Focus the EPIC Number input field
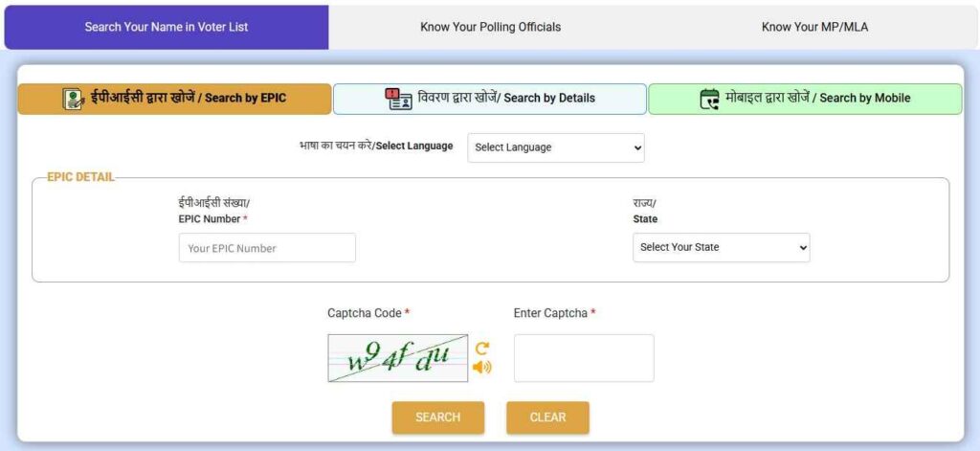980x451 pixels. coord(267,248)
